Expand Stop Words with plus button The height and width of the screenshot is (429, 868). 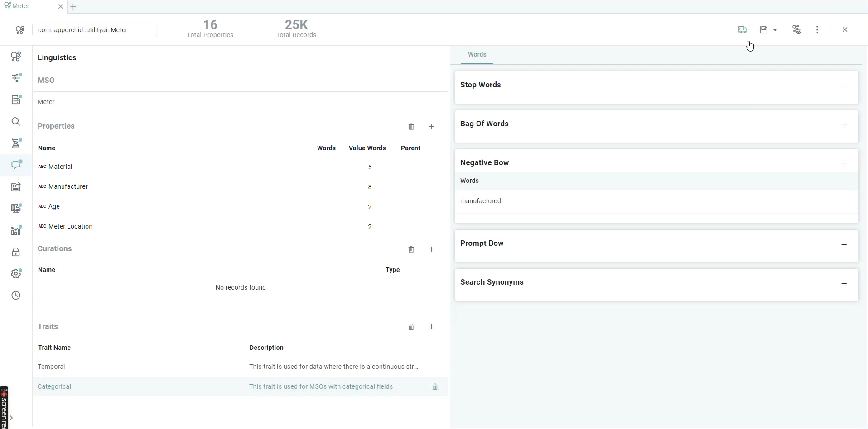pos(844,86)
